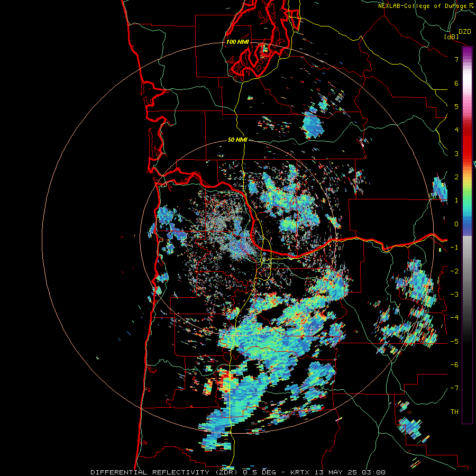The width and height of the screenshot is (476, 476).
Task: Click the red segment of the color bar
Action: [x=467, y=143]
